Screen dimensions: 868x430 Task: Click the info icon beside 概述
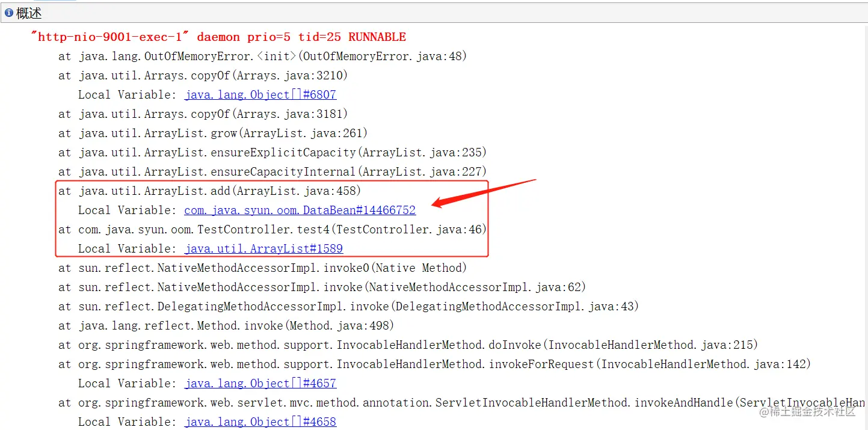click(x=9, y=13)
